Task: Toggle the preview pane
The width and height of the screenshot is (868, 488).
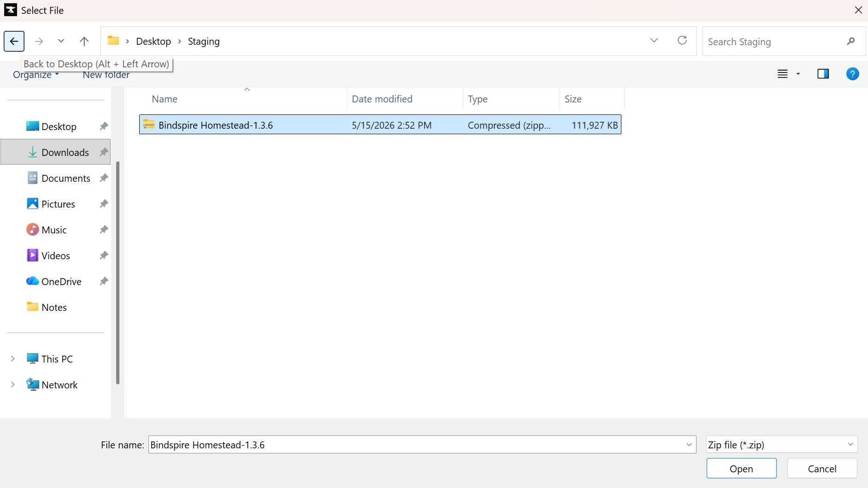Action: (823, 74)
